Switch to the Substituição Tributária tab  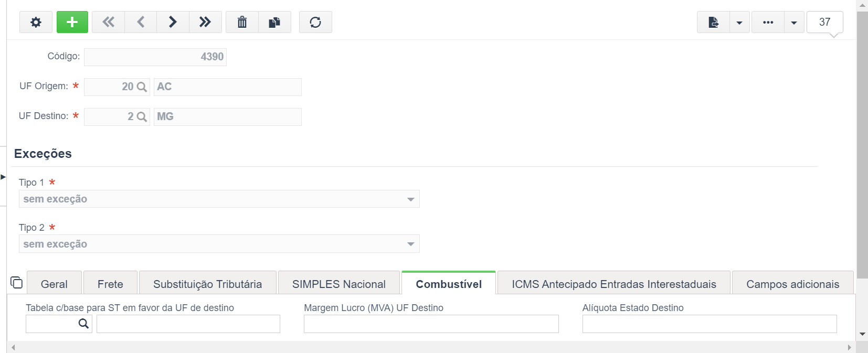(x=208, y=284)
